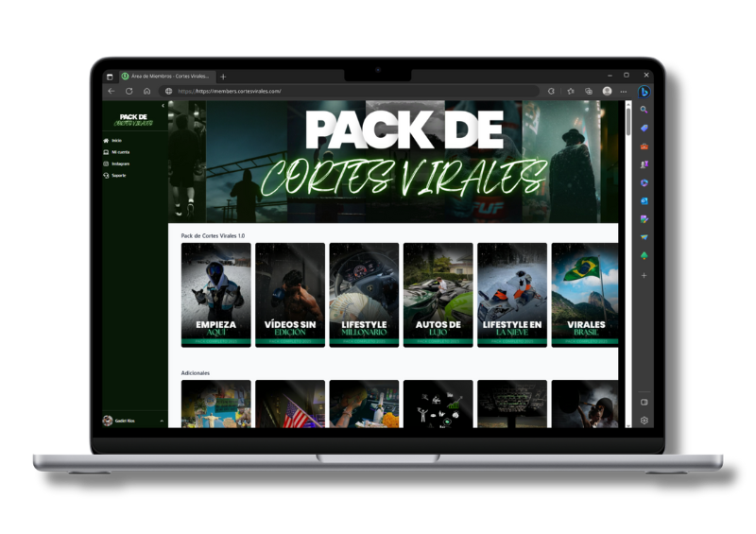The height and width of the screenshot is (534, 756).
Task: Open Mi cuenta in the sidebar
Action: coord(119,151)
